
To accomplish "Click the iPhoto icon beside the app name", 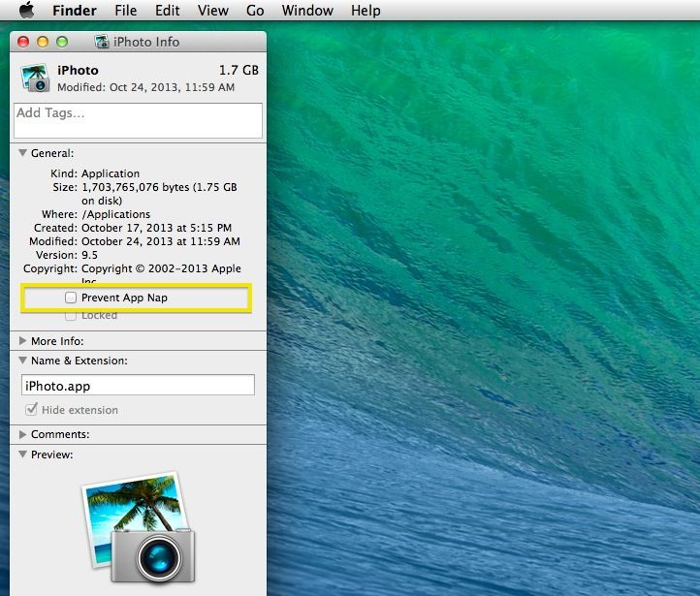I will [x=34, y=78].
